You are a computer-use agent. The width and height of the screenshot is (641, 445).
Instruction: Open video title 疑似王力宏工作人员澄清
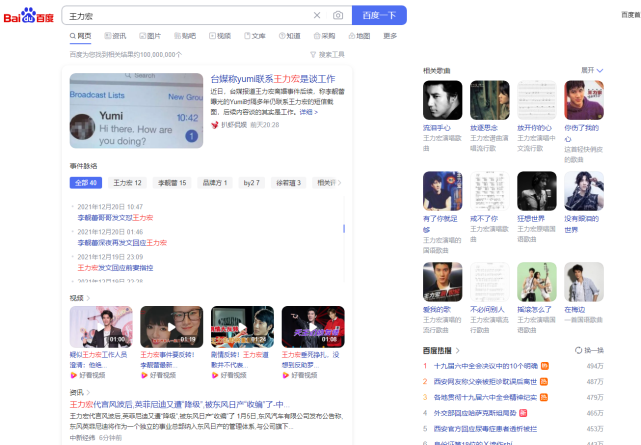(99, 360)
